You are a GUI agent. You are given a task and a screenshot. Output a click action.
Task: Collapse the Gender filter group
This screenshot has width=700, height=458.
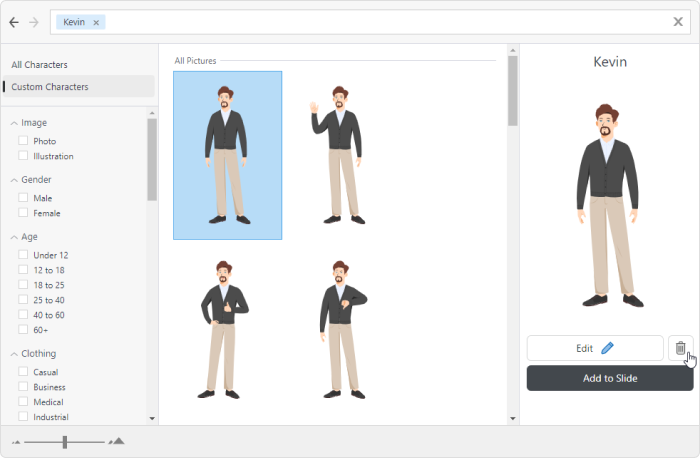pos(14,180)
